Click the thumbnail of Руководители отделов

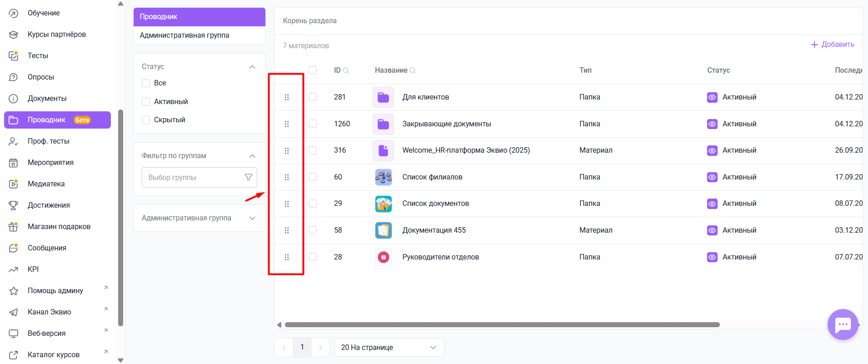pyautogui.click(x=384, y=257)
